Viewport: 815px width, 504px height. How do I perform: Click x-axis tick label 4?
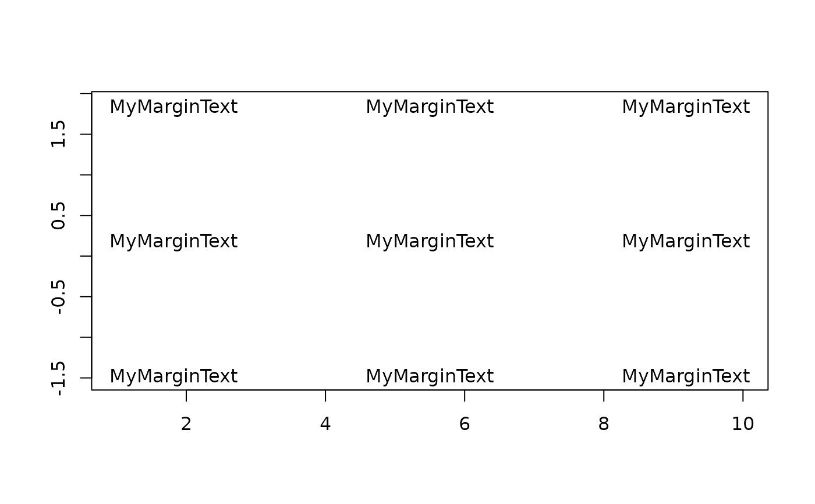[325, 424]
